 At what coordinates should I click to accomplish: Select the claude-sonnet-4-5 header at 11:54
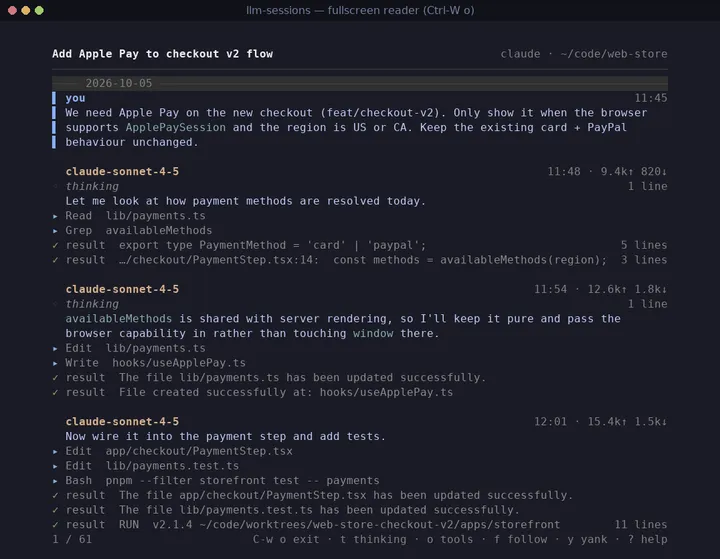click(122, 289)
